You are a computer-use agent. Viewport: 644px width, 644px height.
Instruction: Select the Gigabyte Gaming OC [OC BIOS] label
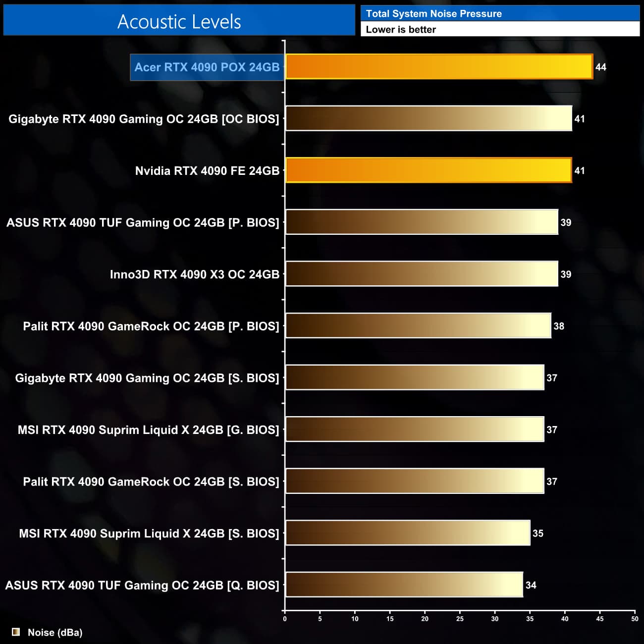pyautogui.click(x=144, y=119)
